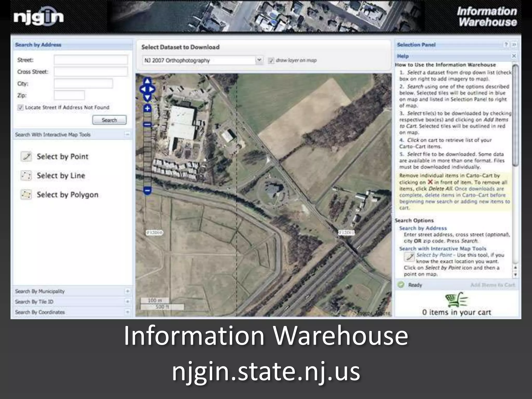Viewport: 532px width, 399px height.
Task: Select by Line tool icon
Action: click(26, 176)
